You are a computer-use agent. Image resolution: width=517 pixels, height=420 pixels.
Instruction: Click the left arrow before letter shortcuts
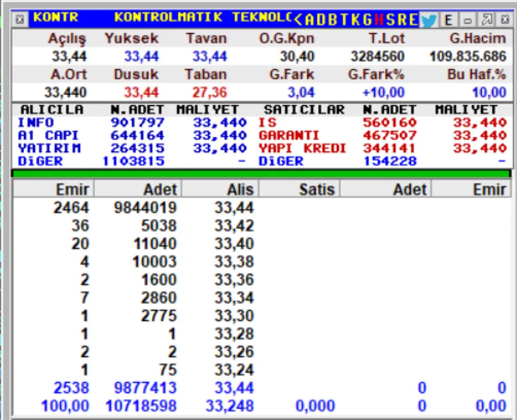pyautogui.click(x=298, y=20)
